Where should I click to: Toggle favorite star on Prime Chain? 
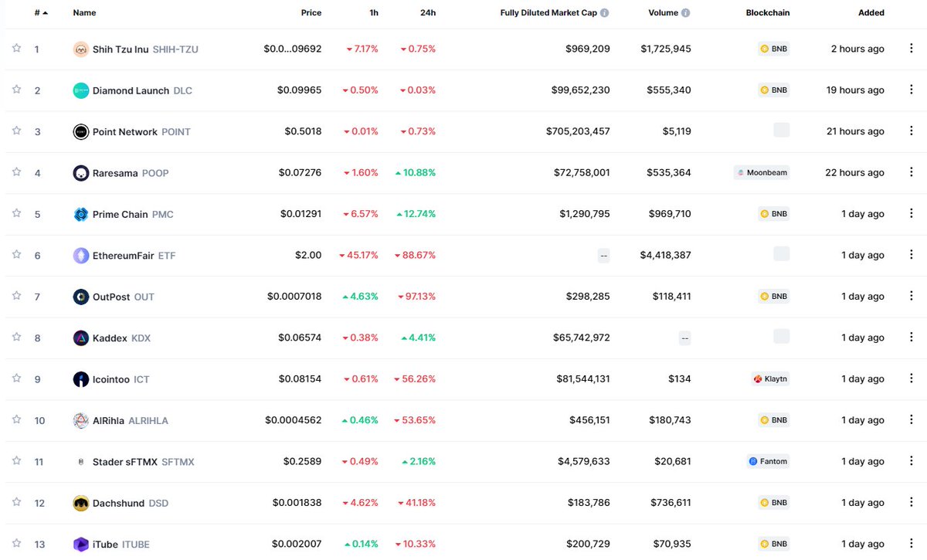point(16,213)
